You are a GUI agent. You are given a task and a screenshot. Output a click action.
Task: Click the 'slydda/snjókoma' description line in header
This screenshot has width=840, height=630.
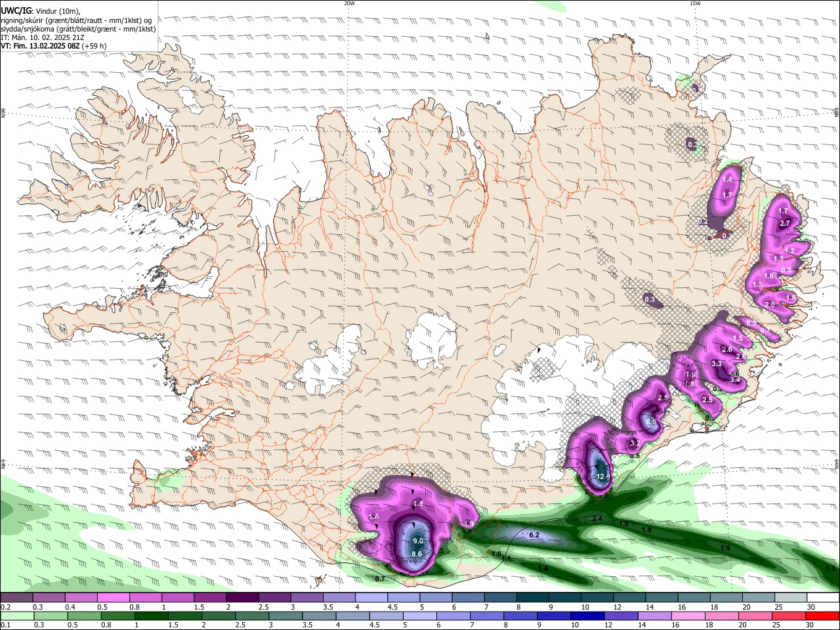click(x=78, y=29)
